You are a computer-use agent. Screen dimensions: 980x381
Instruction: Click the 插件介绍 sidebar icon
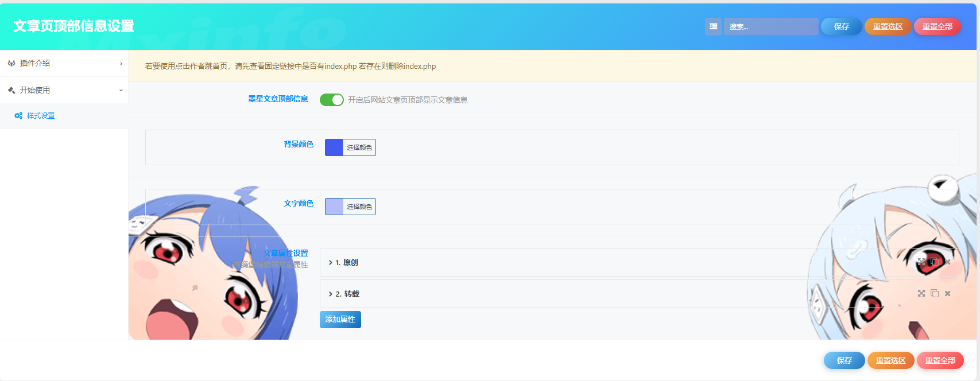(x=11, y=63)
